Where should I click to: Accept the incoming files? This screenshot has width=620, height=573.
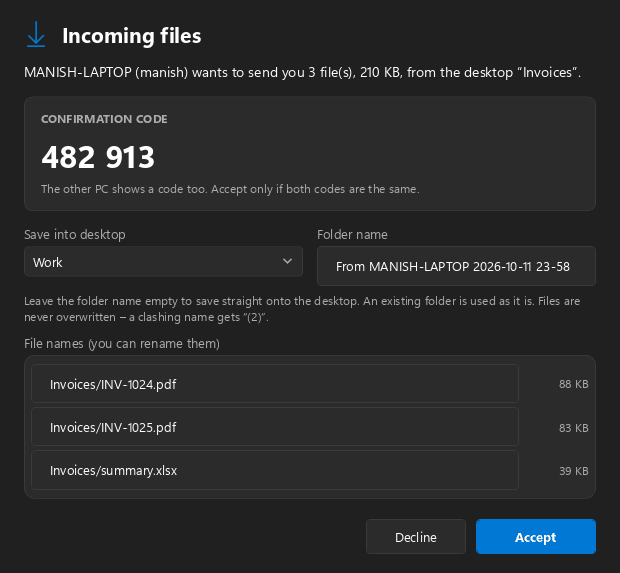[536, 537]
